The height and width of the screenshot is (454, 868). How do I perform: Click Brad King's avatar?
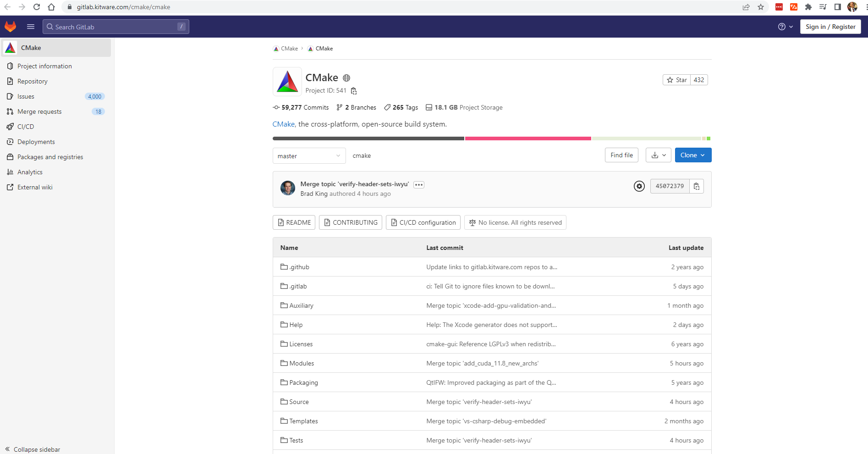288,188
